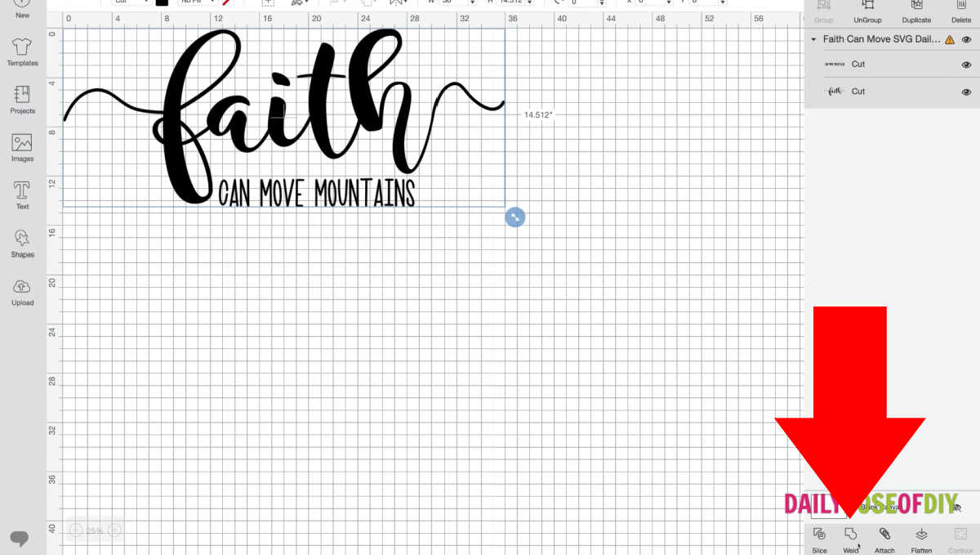
Task: Select the Text tool
Action: pyautogui.click(x=22, y=195)
